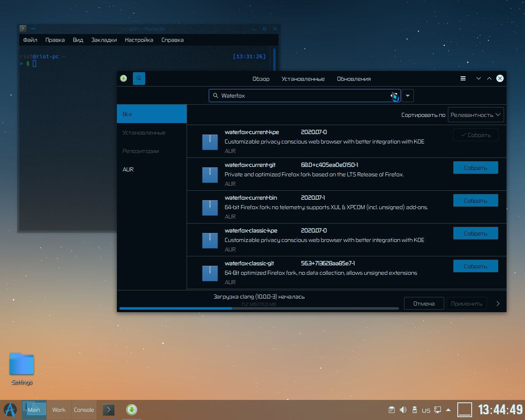Switch the US keyboard layout indicator

[x=426, y=410]
